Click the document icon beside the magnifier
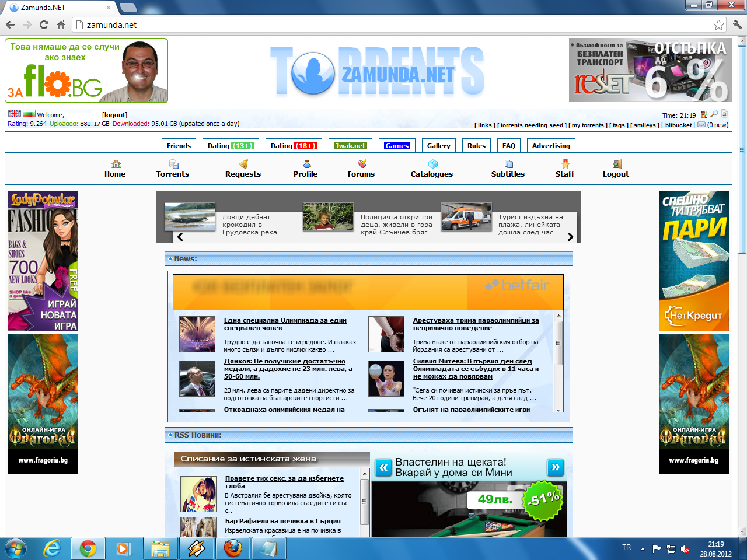The height and width of the screenshot is (560, 747). 724,114
